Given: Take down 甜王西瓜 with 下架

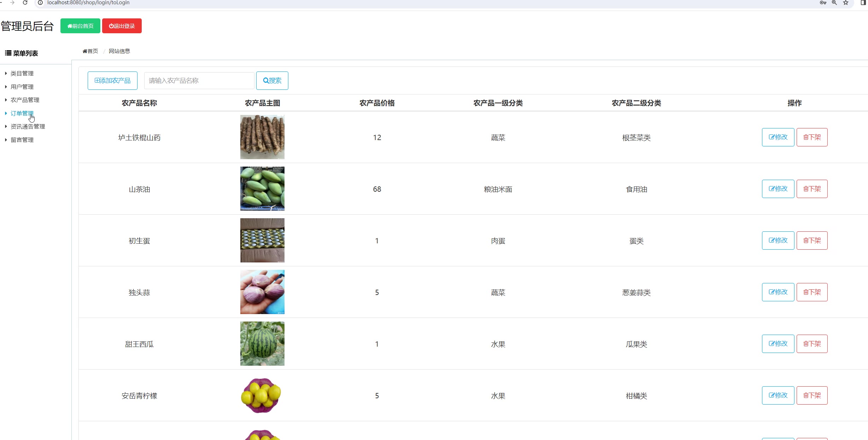Looking at the screenshot, I should click(x=812, y=344).
